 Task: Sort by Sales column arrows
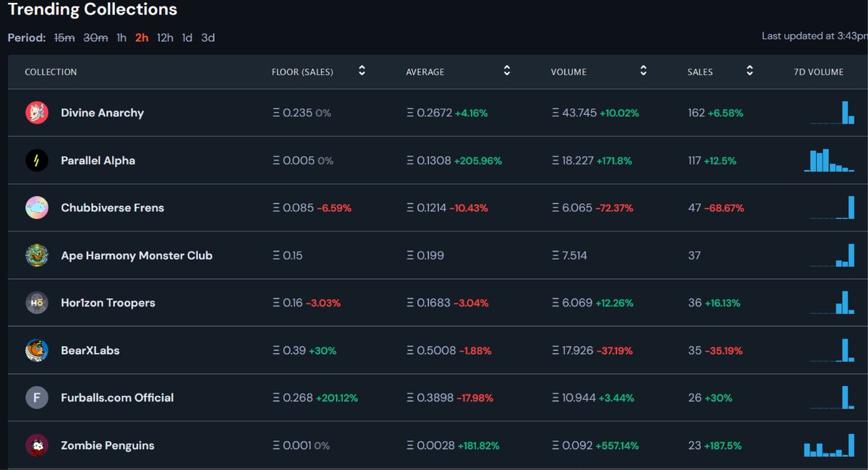[750, 71]
